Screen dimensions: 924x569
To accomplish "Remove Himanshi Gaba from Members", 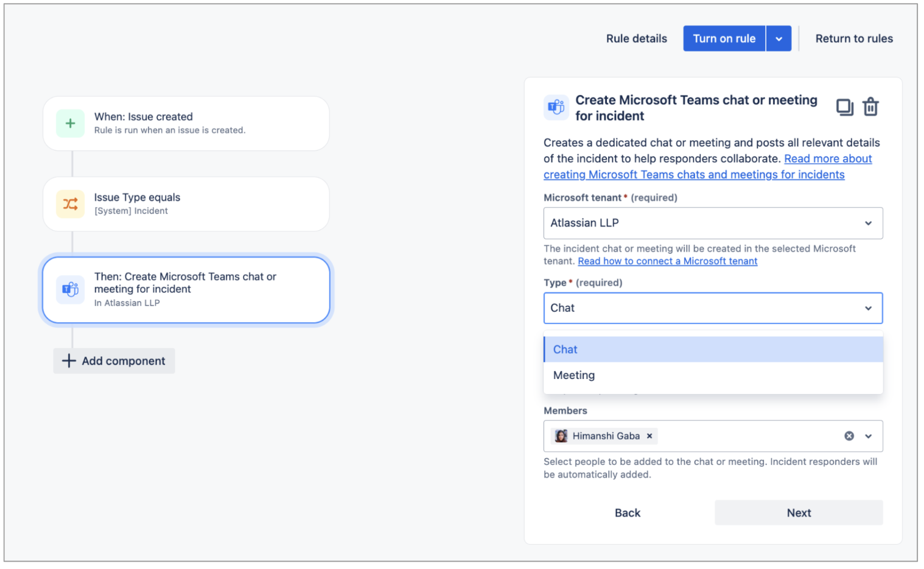I will click(649, 436).
